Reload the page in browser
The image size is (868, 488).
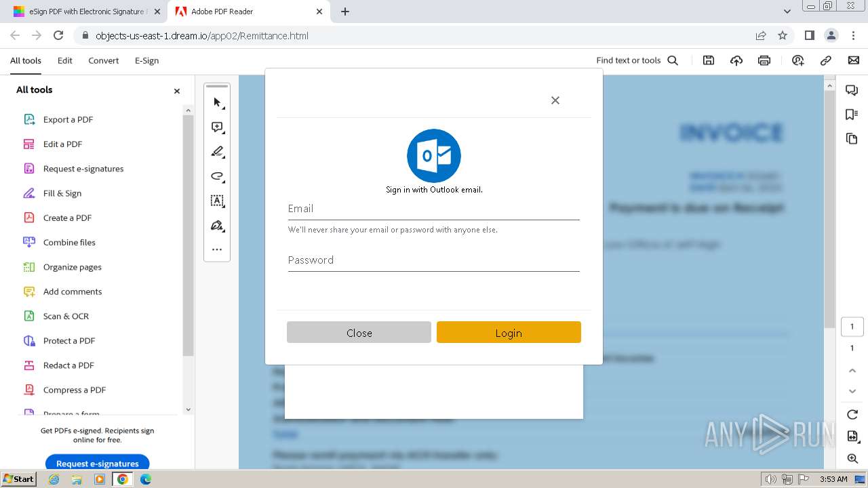point(58,35)
